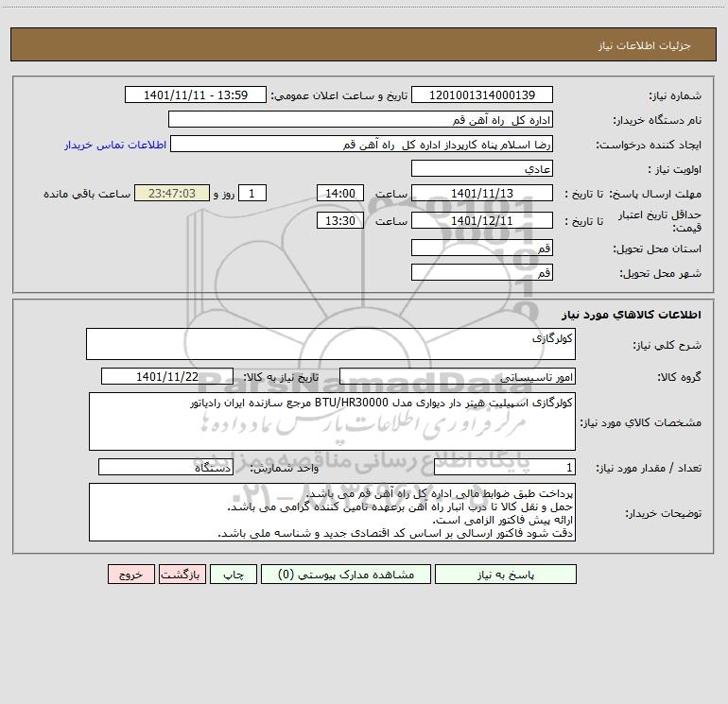The height and width of the screenshot is (704, 728).
Task: Click the label اولویت نیاز
Action: [675, 170]
